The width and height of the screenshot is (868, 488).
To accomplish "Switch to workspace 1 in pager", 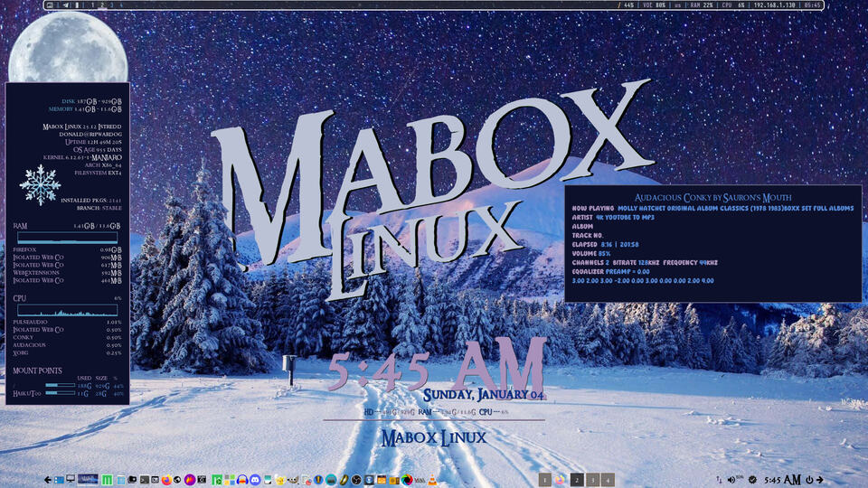I will pos(545,479).
